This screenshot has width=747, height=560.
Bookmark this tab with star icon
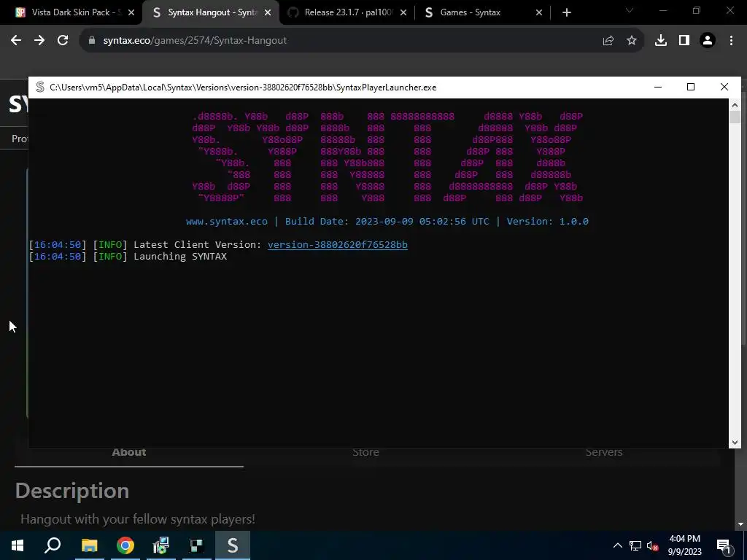click(x=632, y=41)
